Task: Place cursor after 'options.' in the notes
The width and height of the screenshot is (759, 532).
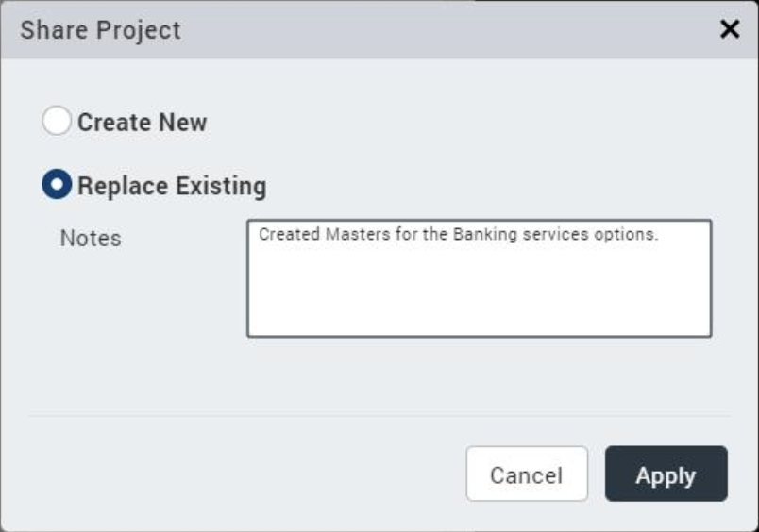Action: click(659, 235)
